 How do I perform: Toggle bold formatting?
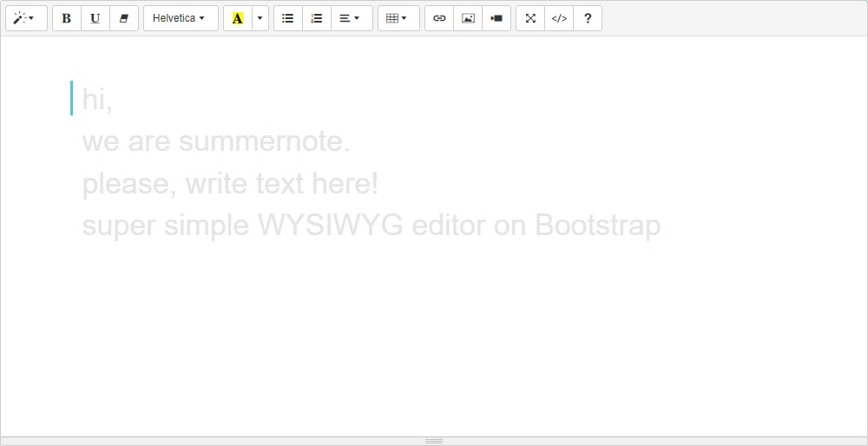[x=67, y=18]
